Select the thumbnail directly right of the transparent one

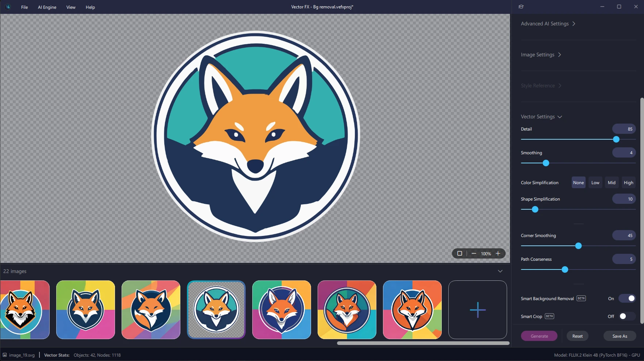[x=281, y=310]
